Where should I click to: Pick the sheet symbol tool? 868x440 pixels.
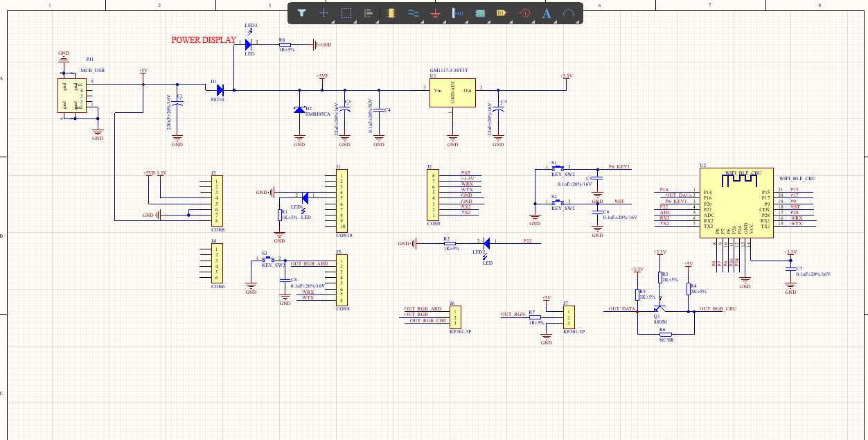coord(479,12)
